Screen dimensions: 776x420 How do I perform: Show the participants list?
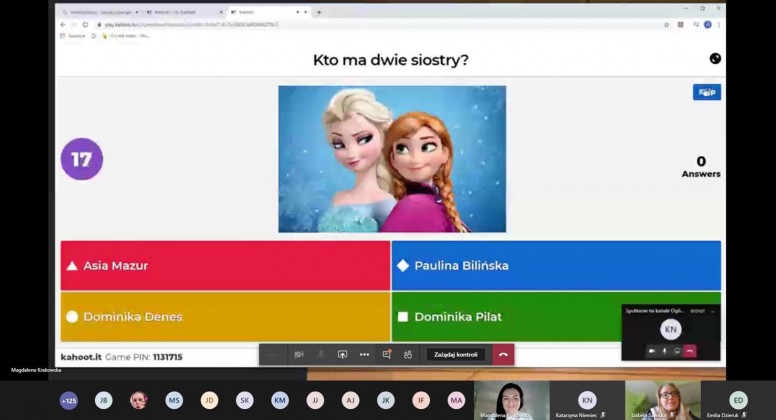click(408, 354)
